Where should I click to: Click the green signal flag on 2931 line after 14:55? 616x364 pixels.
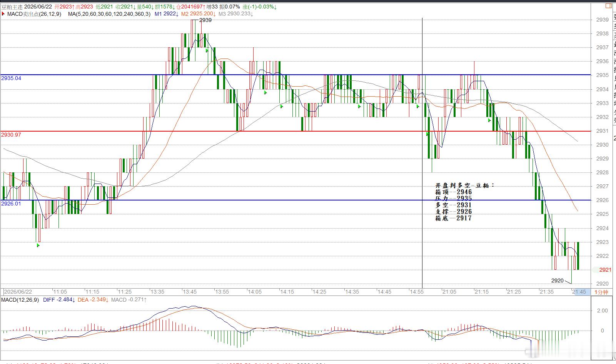(427, 134)
